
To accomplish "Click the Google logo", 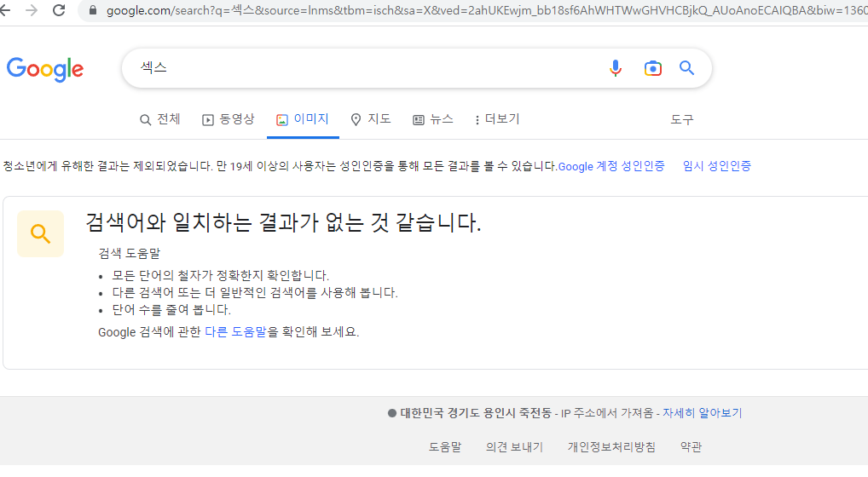I will tap(45, 69).
